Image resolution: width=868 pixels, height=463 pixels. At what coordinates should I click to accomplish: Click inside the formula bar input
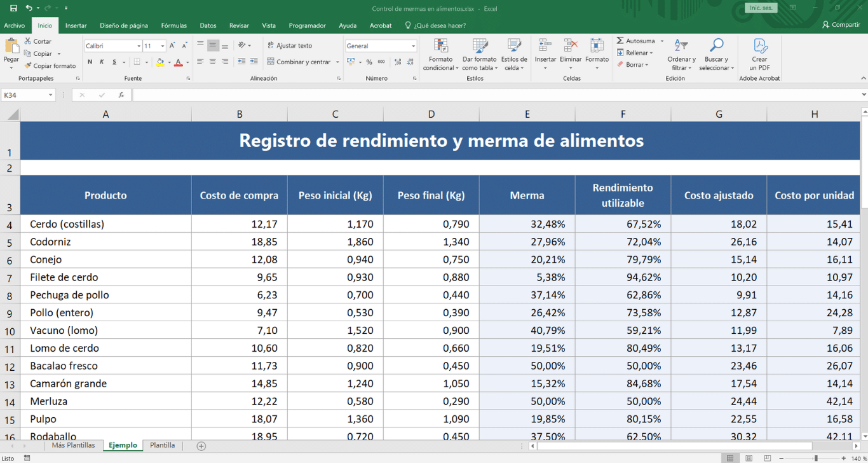(496, 95)
